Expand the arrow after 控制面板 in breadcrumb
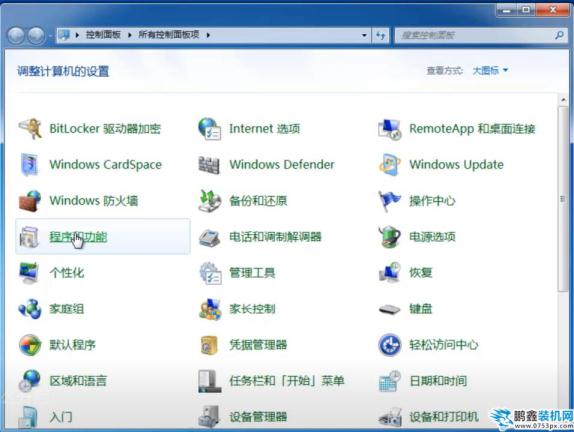 tap(130, 35)
